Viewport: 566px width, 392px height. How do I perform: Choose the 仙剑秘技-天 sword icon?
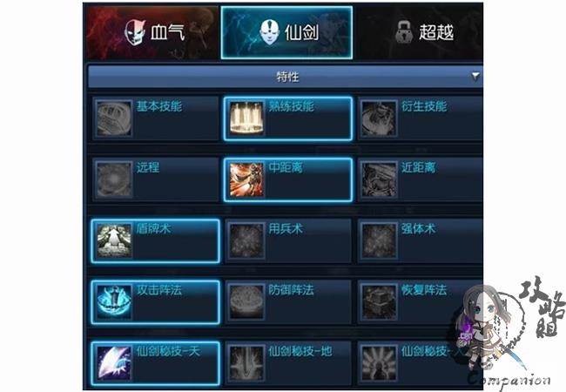pyautogui.click(x=114, y=363)
